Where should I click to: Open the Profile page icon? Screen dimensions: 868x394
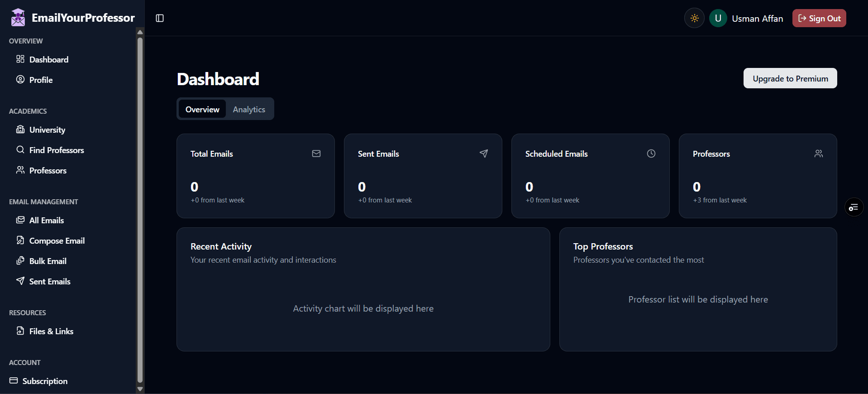click(x=20, y=80)
